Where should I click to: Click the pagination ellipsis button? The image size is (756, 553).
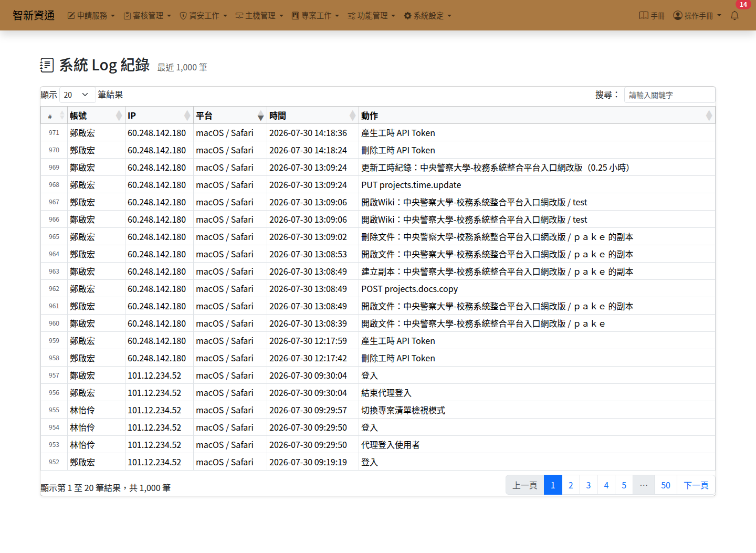click(x=644, y=485)
